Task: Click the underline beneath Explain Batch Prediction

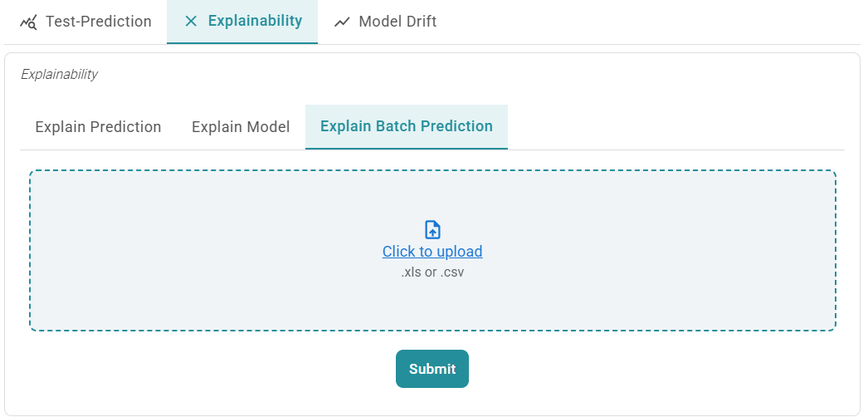Action: [x=407, y=149]
